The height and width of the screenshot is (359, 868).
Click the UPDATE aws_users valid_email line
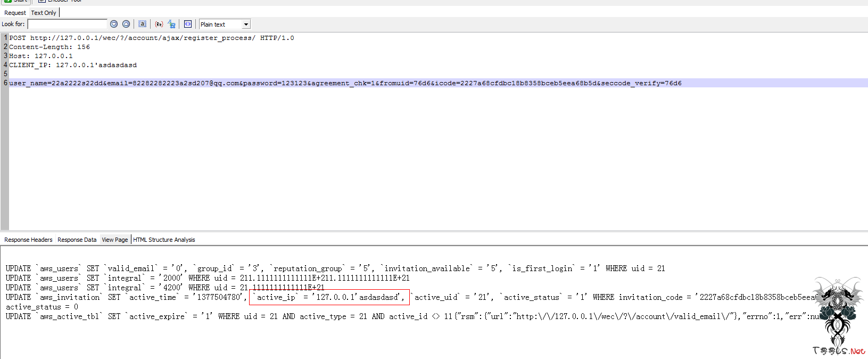[335, 268]
